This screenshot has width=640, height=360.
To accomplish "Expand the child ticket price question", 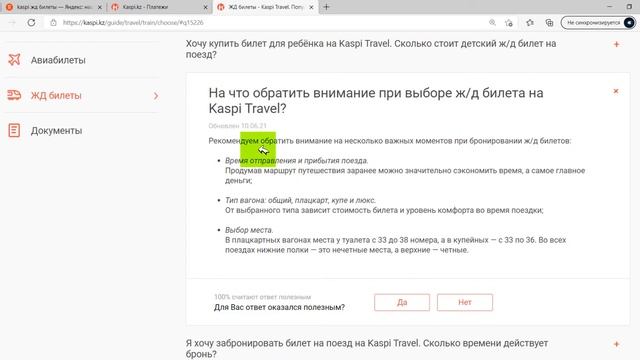I will 616,44.
